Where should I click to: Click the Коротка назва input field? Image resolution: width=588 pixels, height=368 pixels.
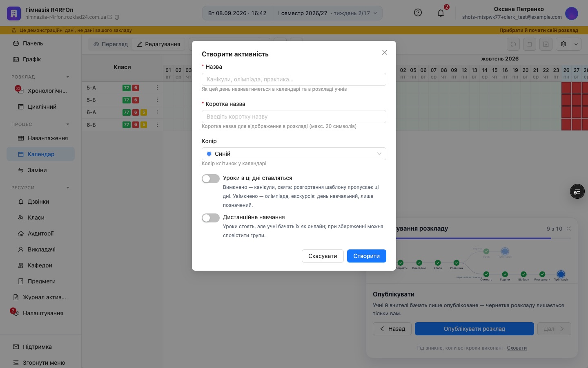point(294,117)
